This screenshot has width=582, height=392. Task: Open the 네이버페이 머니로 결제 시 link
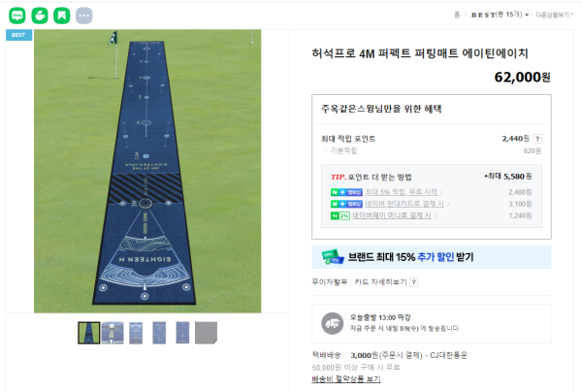tap(392, 215)
